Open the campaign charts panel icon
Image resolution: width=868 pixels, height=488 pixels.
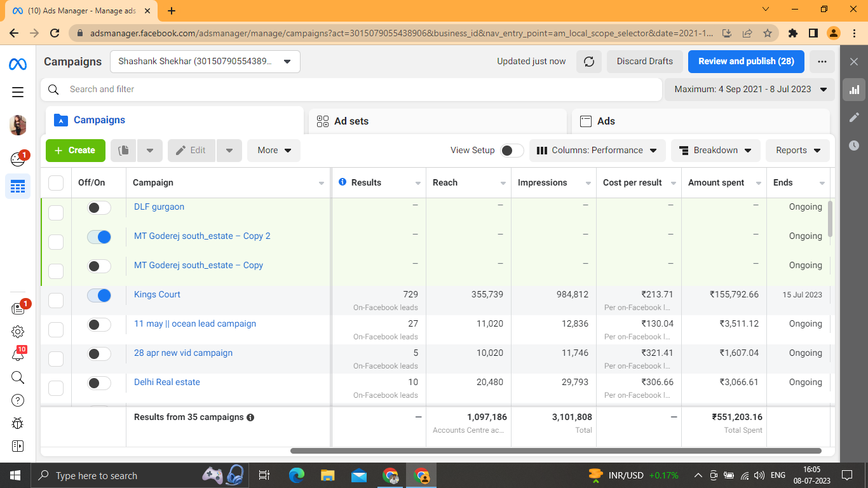click(854, 90)
